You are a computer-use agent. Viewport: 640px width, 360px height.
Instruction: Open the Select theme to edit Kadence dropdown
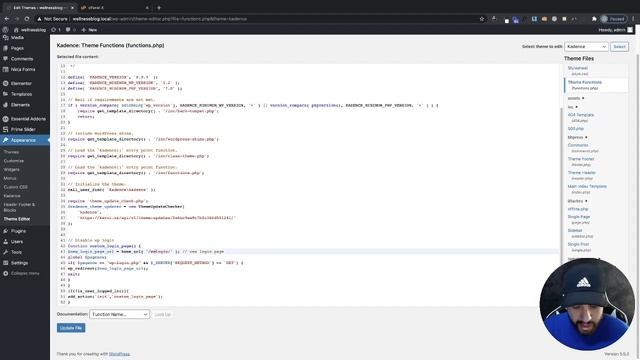tap(586, 47)
